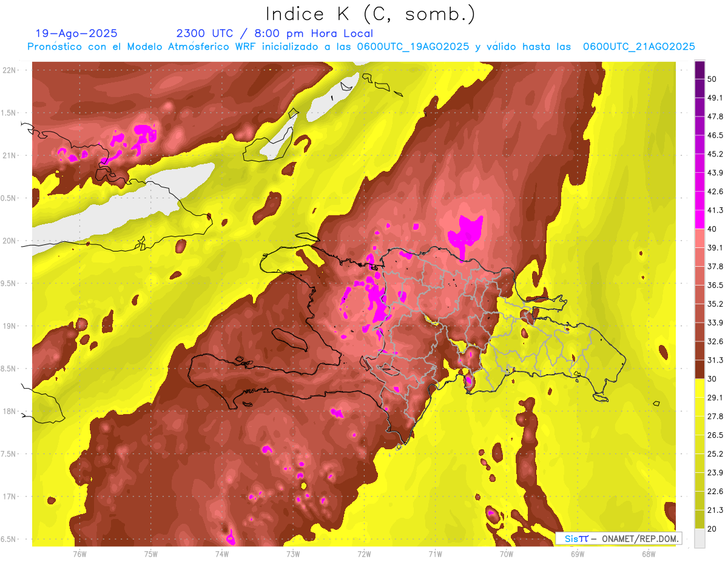
Task: Select the legend value '32.6'
Action: coord(715,342)
